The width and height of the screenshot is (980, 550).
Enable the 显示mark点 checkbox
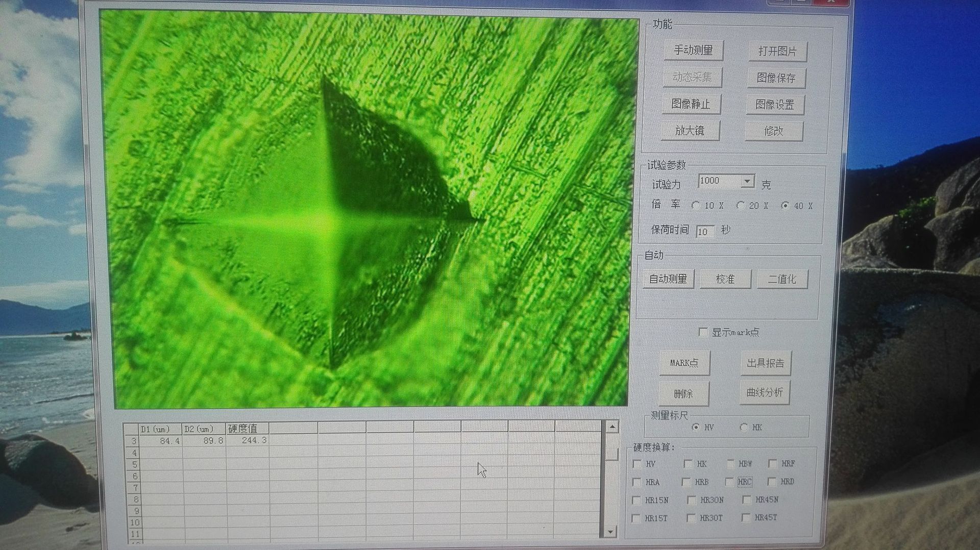pos(702,332)
